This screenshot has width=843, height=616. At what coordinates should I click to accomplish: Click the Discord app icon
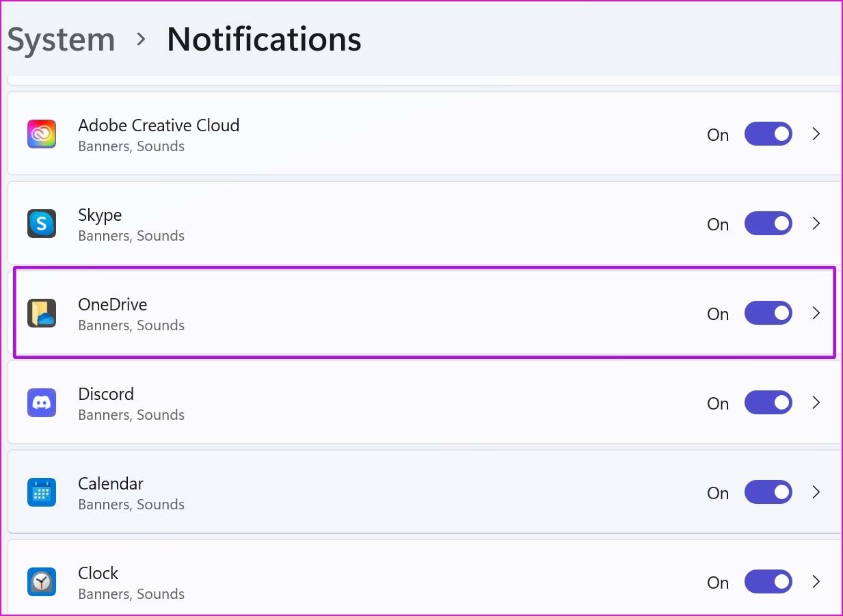click(x=42, y=403)
